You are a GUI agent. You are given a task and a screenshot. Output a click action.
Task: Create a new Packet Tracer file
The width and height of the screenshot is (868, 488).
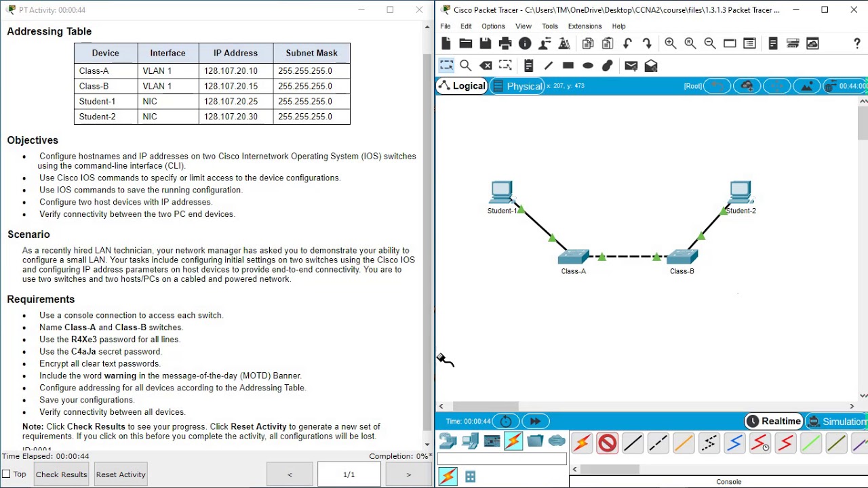click(x=446, y=43)
